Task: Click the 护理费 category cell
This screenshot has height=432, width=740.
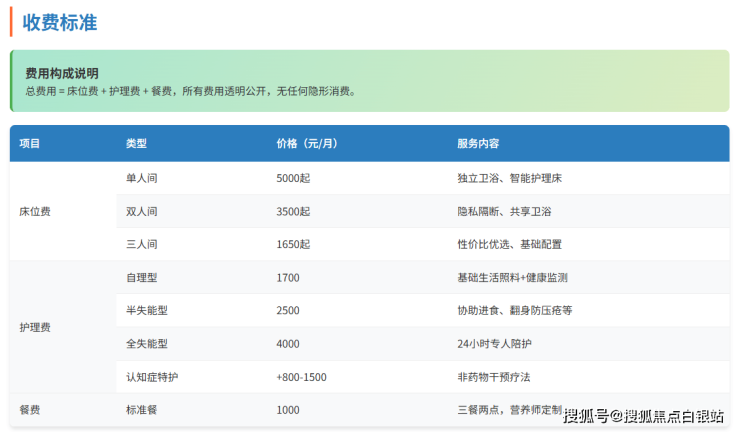Action: (35, 327)
